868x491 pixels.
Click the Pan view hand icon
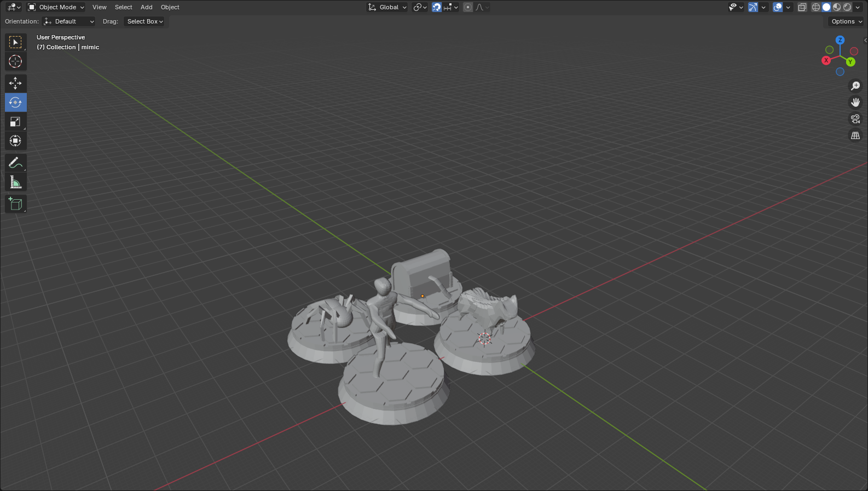coord(855,102)
